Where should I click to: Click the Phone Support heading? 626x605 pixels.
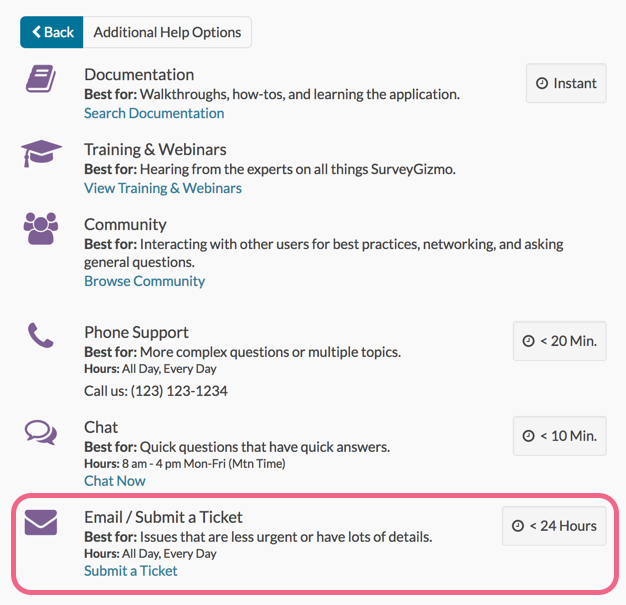[x=137, y=332]
